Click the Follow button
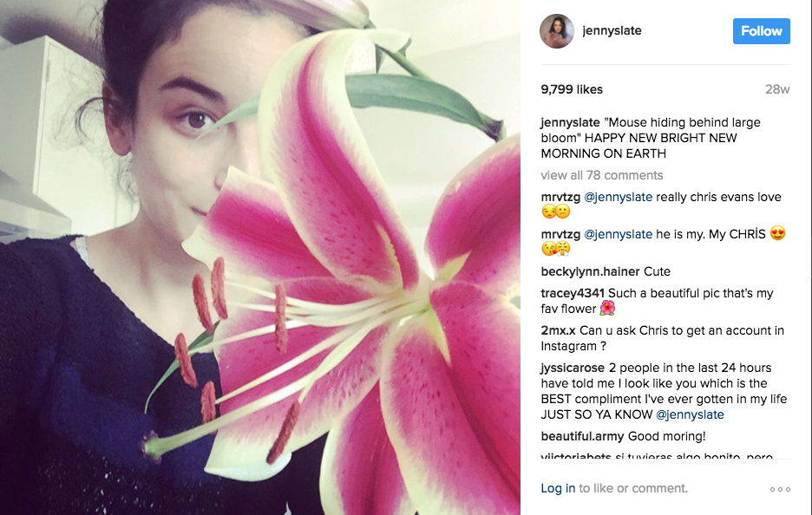Screen dimensions: 812x515 click(762, 31)
